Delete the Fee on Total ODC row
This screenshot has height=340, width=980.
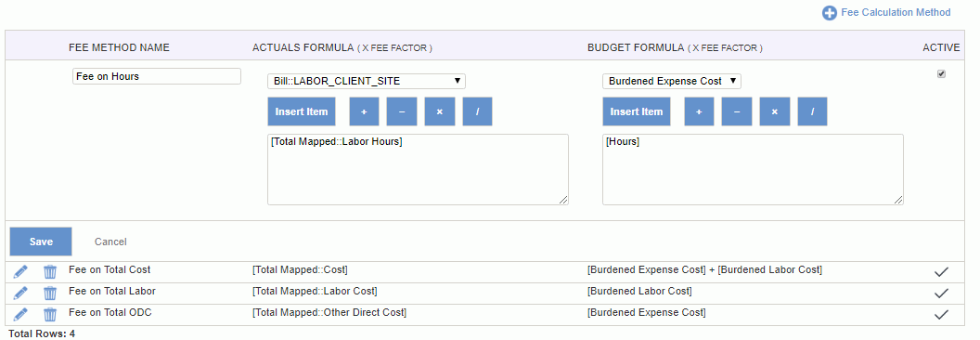pos(50,314)
